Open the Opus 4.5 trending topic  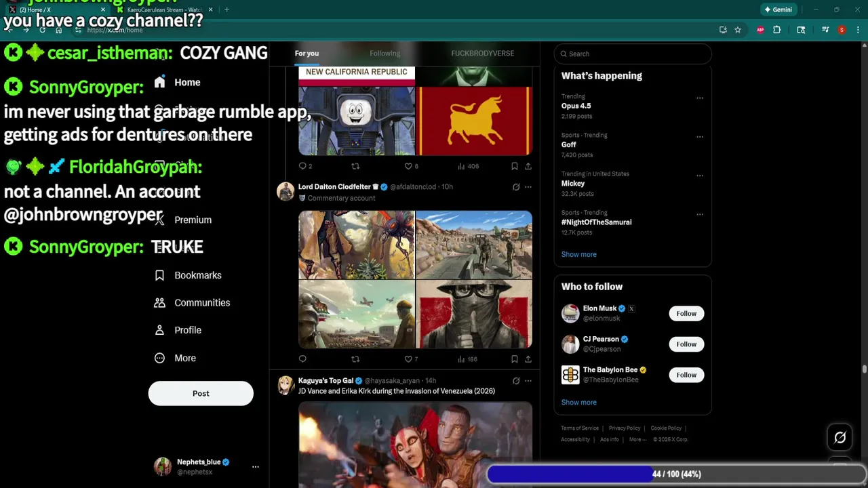(x=576, y=106)
